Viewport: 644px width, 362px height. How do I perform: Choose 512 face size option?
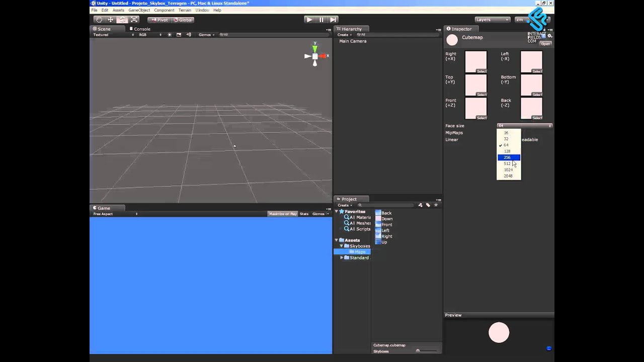pos(509,163)
